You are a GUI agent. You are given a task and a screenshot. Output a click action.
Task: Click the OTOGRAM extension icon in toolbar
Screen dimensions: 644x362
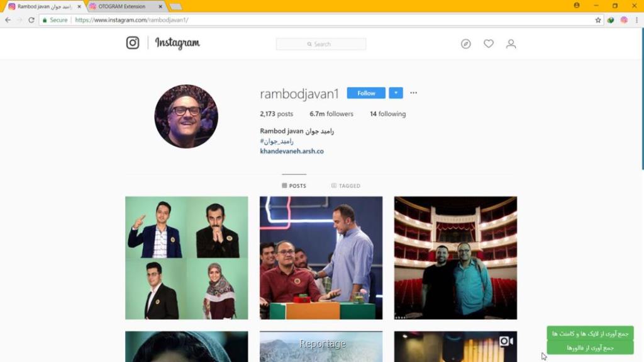pyautogui.click(x=624, y=20)
